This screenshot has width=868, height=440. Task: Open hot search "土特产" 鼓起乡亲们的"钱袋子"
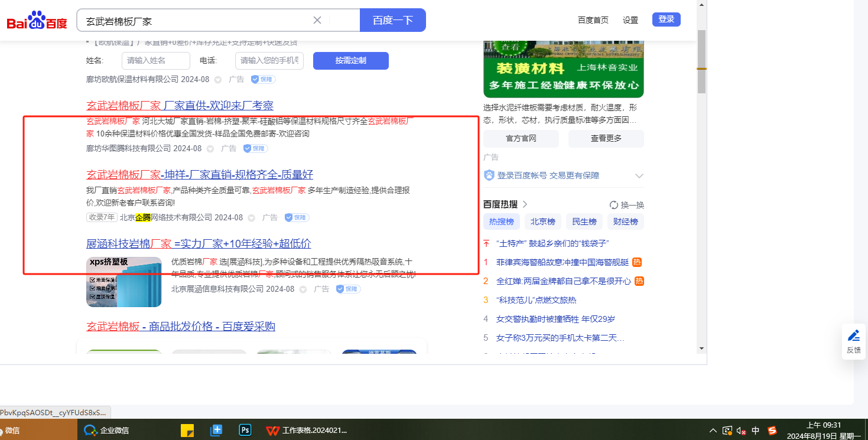click(552, 243)
